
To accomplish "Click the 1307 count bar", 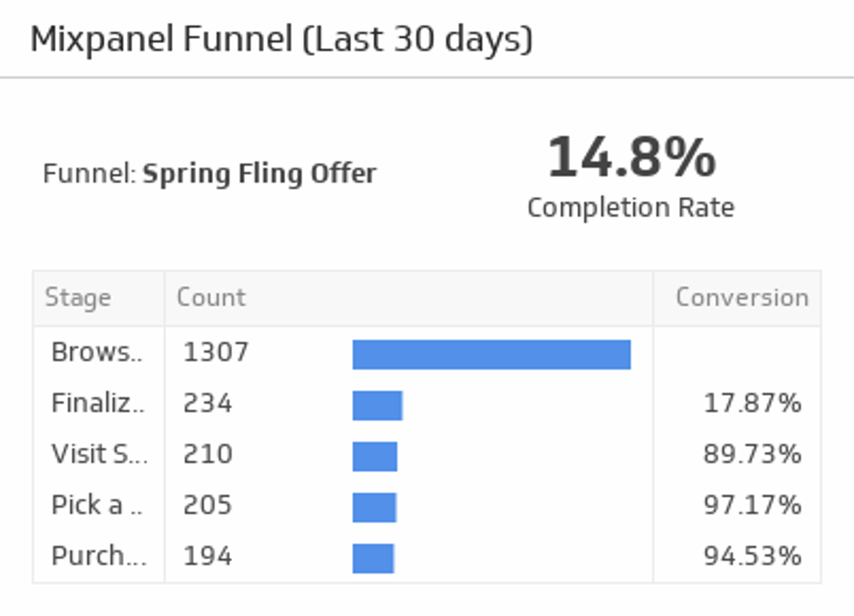I will pyautogui.click(x=491, y=355).
